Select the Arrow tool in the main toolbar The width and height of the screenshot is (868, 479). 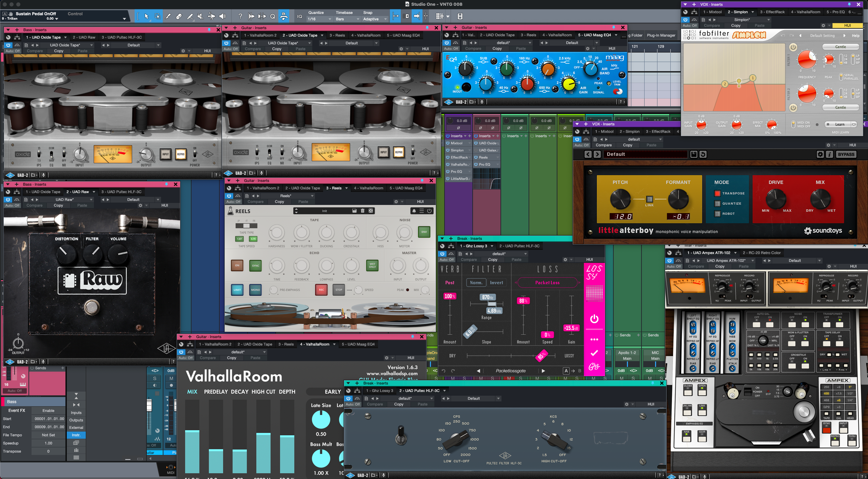[146, 16]
